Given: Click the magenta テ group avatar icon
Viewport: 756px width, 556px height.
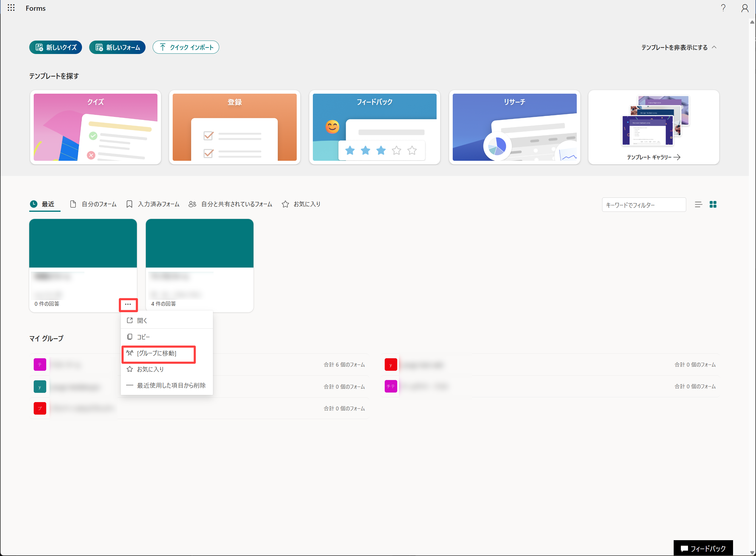Looking at the screenshot, I should (x=40, y=365).
